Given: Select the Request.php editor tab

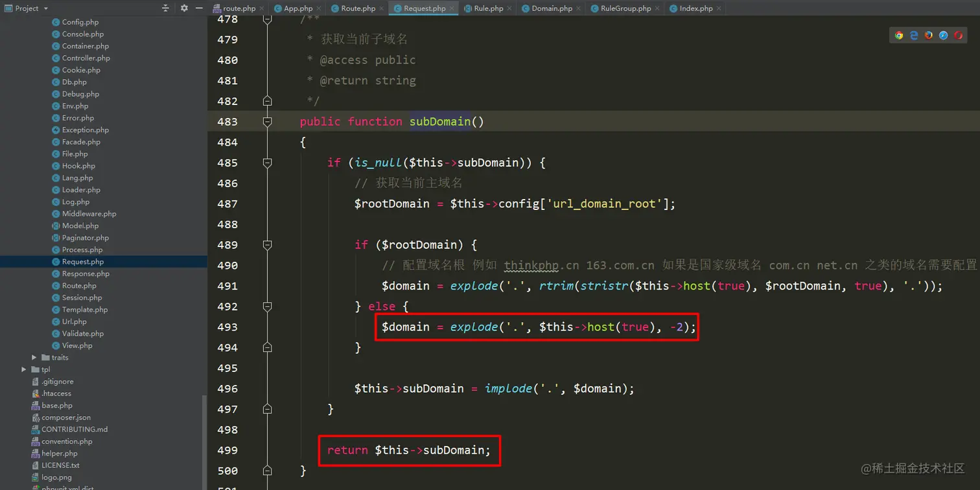Looking at the screenshot, I should [x=425, y=8].
